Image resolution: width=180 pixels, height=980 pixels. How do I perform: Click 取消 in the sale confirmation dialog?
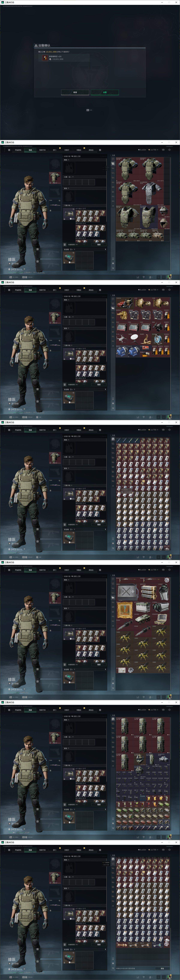(x=75, y=92)
